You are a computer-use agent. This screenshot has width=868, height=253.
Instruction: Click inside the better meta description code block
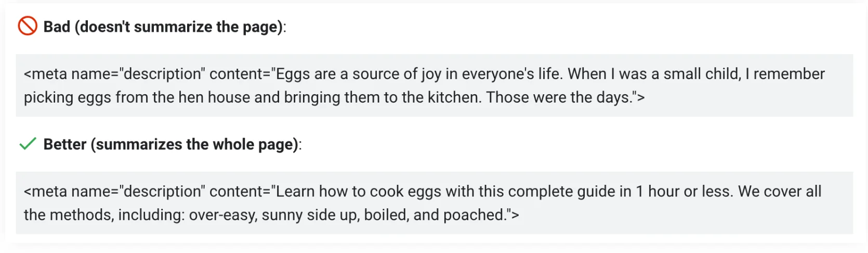(x=434, y=203)
